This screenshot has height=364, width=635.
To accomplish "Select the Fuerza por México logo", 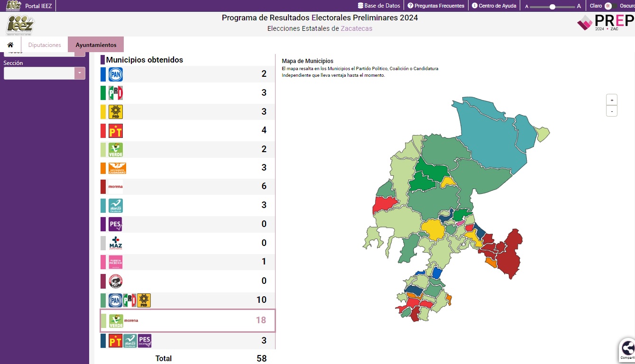I will pyautogui.click(x=116, y=262).
